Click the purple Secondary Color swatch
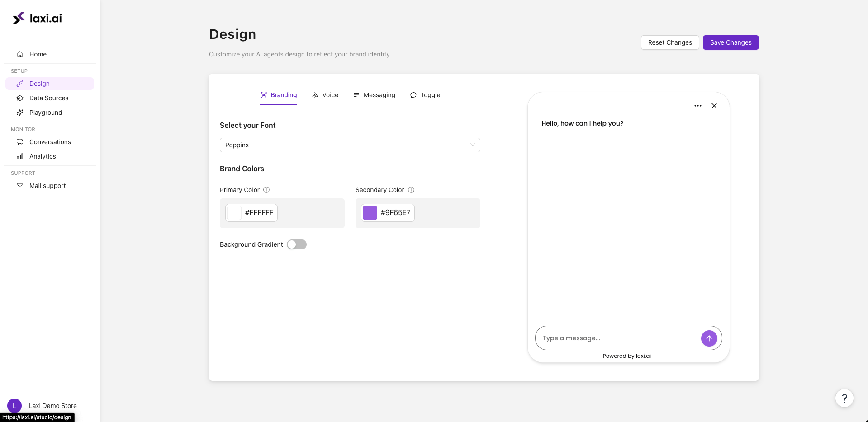 click(x=370, y=213)
